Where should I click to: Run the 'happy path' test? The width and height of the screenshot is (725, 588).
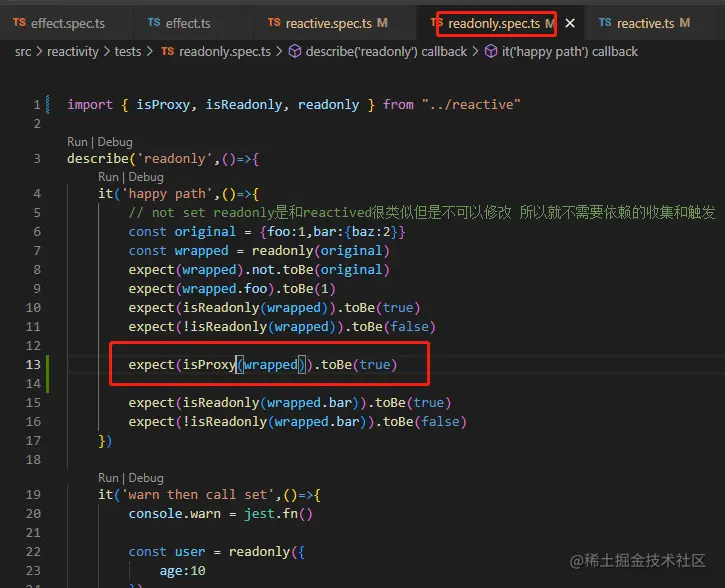pyautogui.click(x=108, y=177)
